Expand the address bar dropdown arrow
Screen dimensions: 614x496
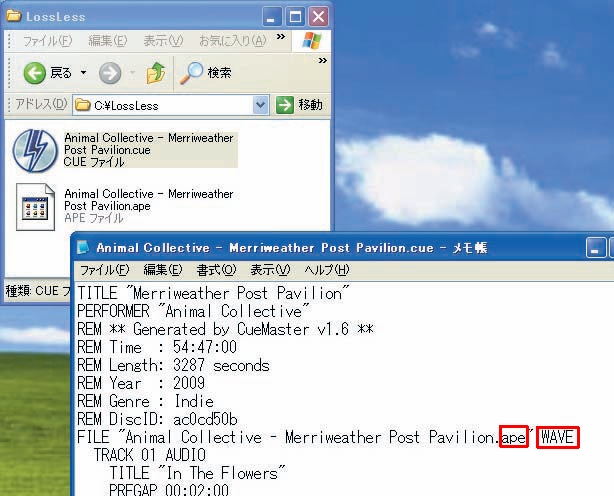click(260, 105)
